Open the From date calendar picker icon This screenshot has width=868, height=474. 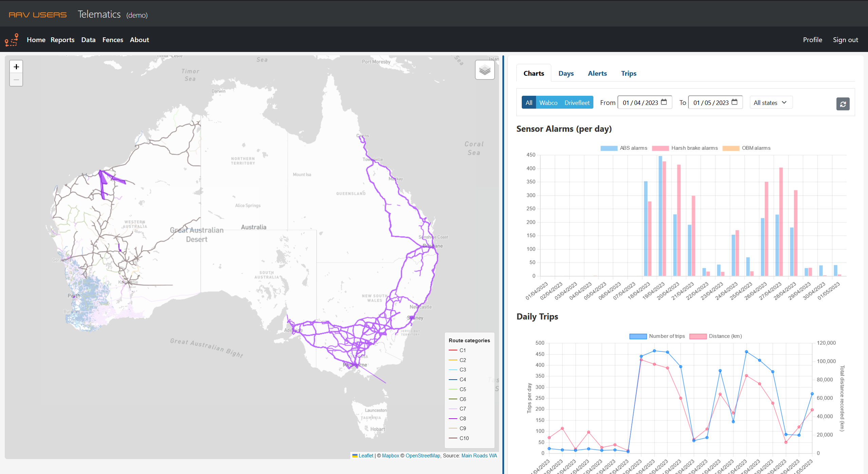click(x=664, y=102)
